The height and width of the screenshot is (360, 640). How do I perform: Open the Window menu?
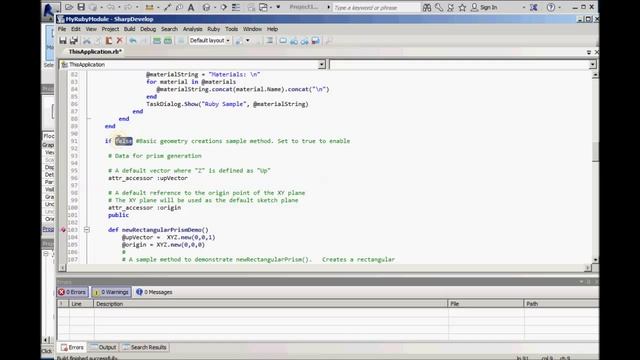pyautogui.click(x=252, y=29)
